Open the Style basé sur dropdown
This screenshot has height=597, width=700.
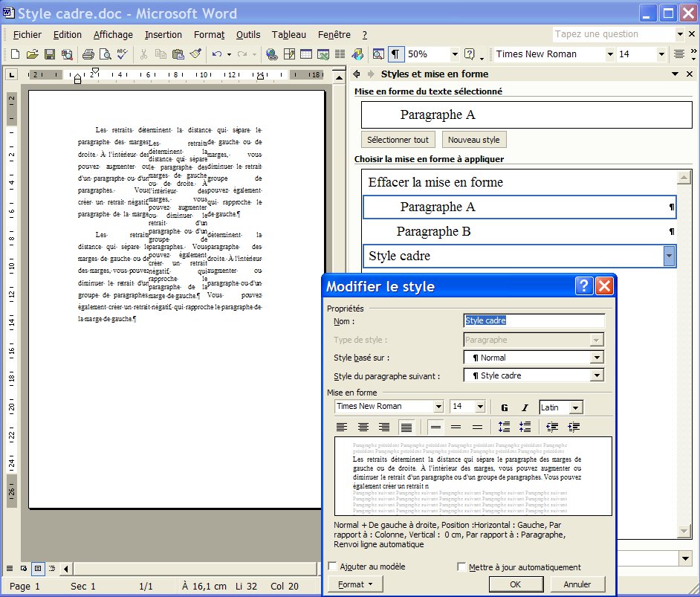(597, 357)
